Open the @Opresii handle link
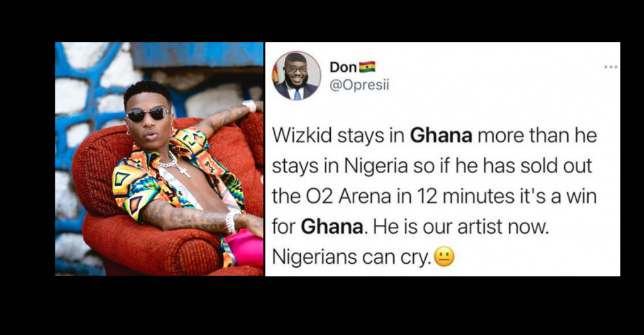644x335 pixels. click(359, 85)
